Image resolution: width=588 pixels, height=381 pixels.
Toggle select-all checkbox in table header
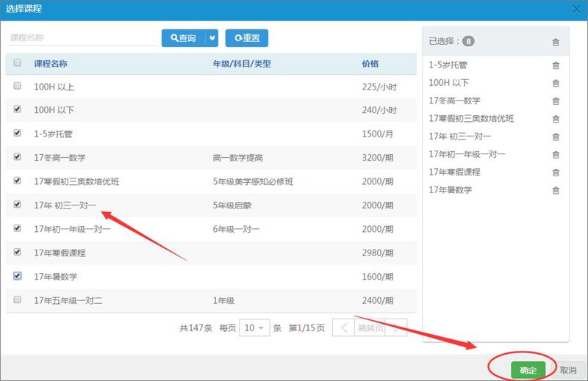pos(18,63)
